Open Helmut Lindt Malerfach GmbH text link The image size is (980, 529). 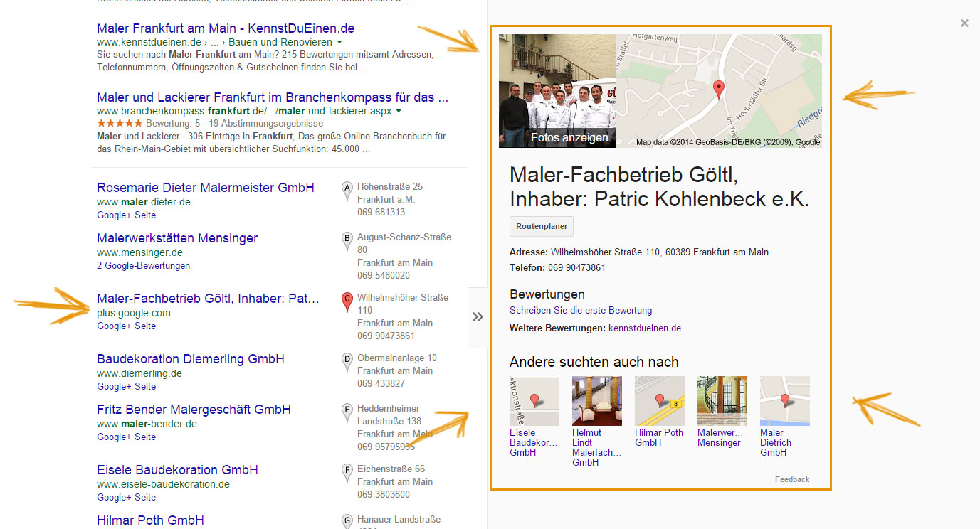pyautogui.click(x=596, y=447)
